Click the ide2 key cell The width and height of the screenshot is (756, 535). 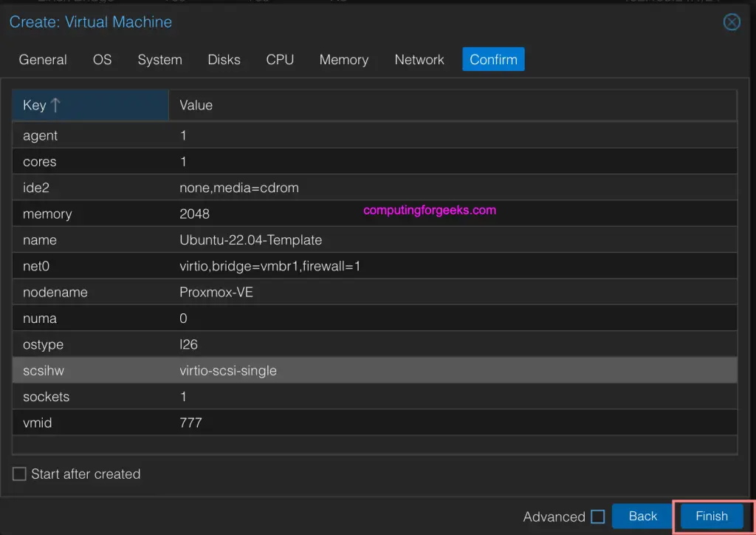pos(90,187)
